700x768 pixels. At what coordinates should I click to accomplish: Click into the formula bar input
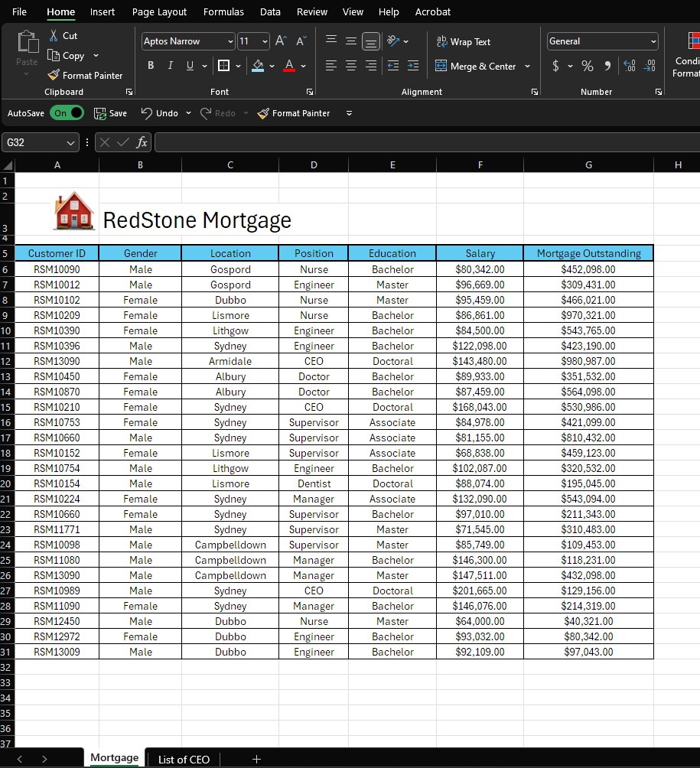coord(427,142)
